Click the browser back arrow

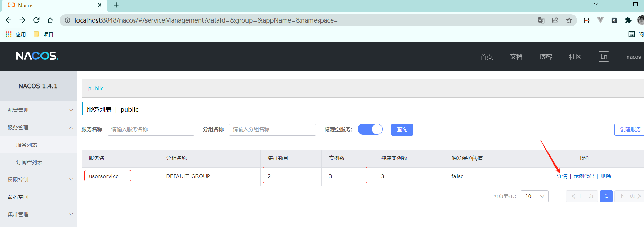(x=9, y=20)
